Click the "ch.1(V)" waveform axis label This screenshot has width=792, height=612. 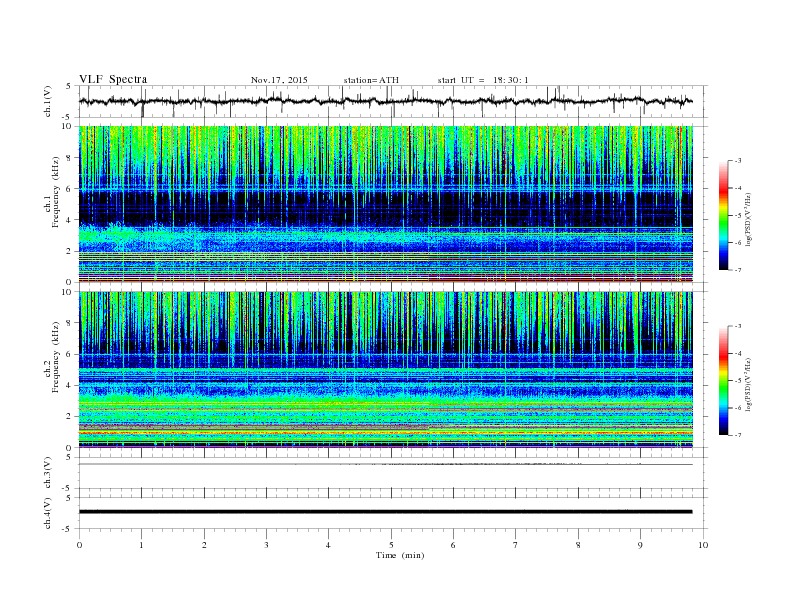click(x=48, y=101)
